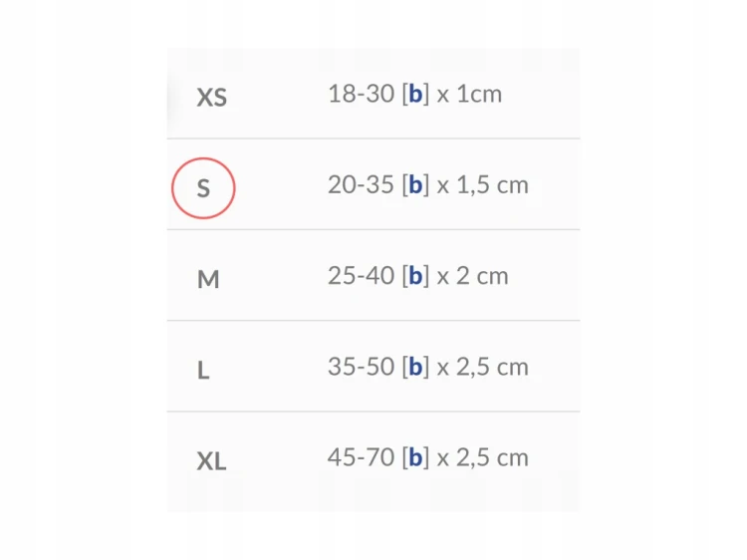Click the blue b in XS row

[x=416, y=94]
